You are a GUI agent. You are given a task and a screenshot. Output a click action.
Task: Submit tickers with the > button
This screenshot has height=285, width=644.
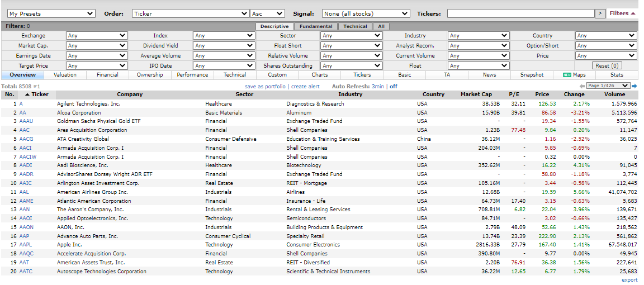point(600,13)
